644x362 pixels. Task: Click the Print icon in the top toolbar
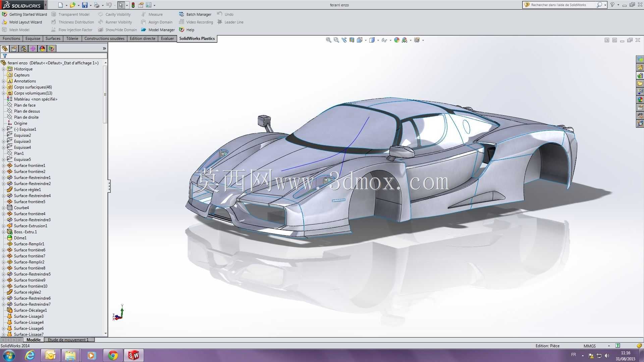(97, 5)
